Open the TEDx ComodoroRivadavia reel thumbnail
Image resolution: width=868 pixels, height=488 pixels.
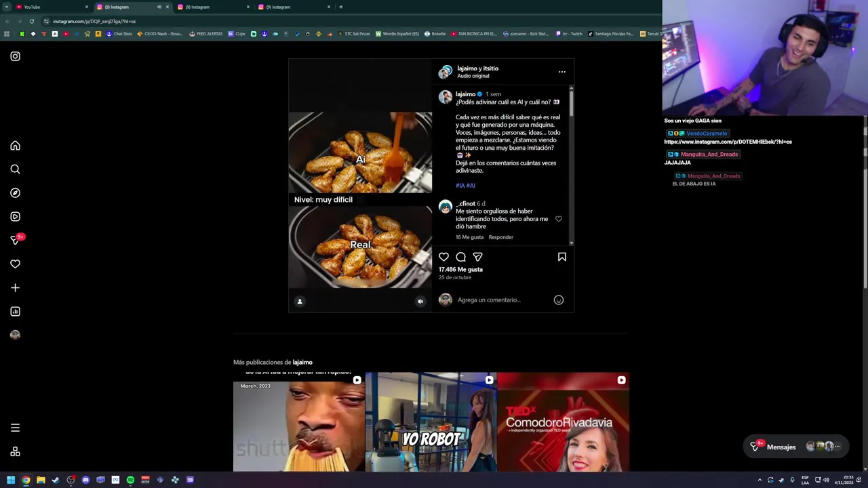tap(563, 422)
